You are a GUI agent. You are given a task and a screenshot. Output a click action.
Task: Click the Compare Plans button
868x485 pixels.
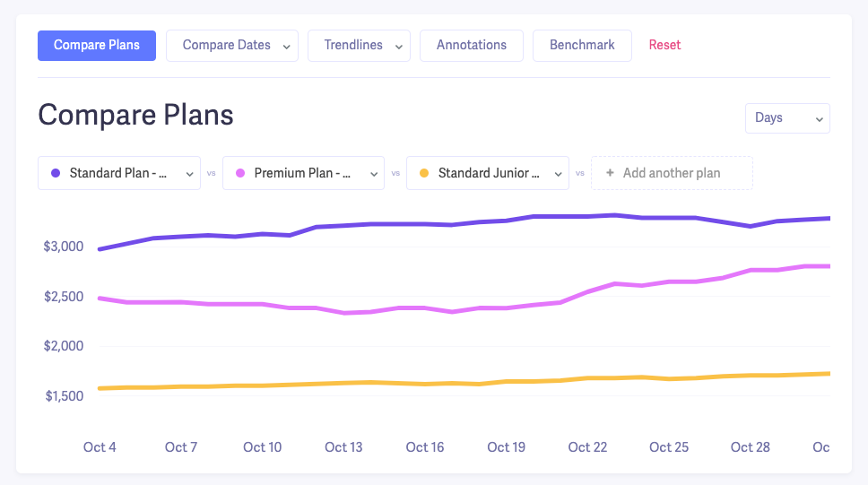click(x=97, y=46)
